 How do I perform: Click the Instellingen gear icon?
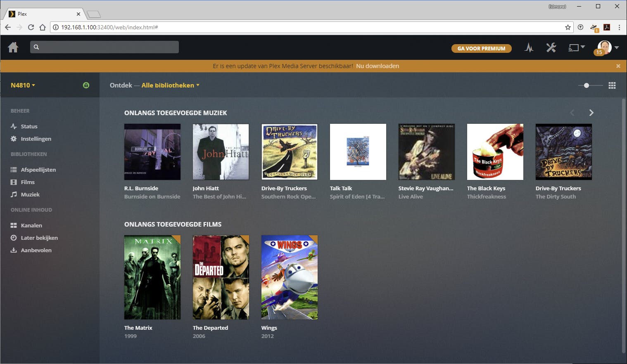(x=14, y=139)
